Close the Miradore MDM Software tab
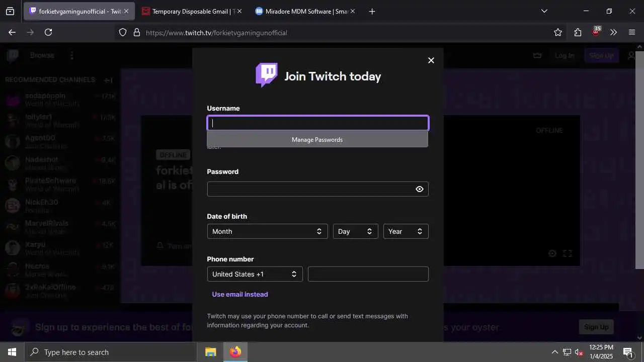The image size is (644, 362). [x=352, y=11]
